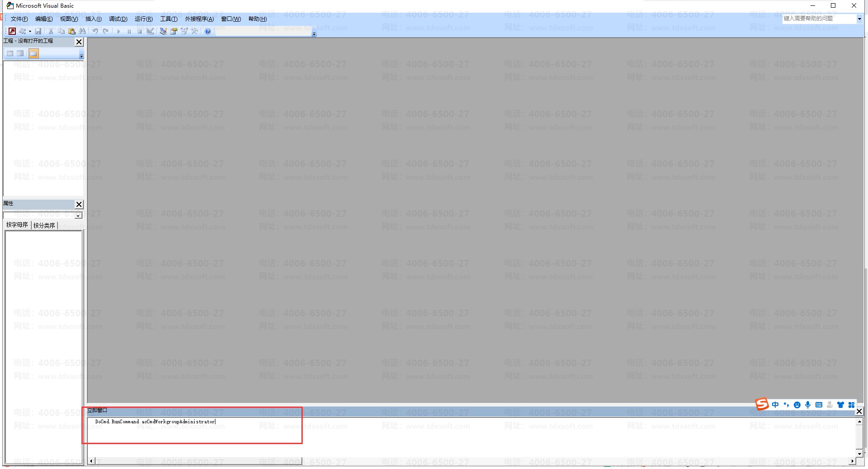Click the Redo arrow icon
This screenshot has width=868, height=469.
coord(105,31)
